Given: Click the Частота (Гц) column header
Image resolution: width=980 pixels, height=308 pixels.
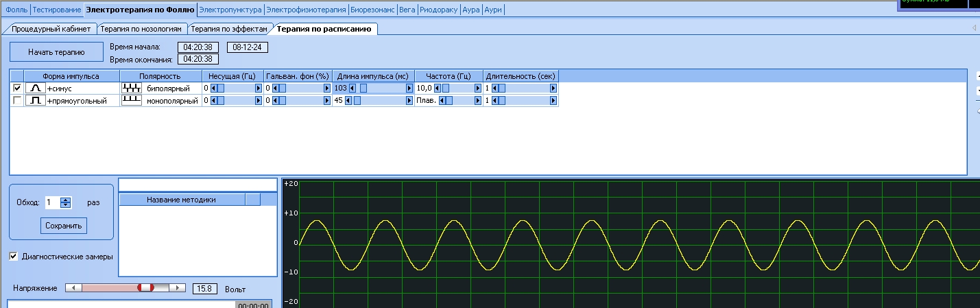Looking at the screenshot, I should (449, 75).
